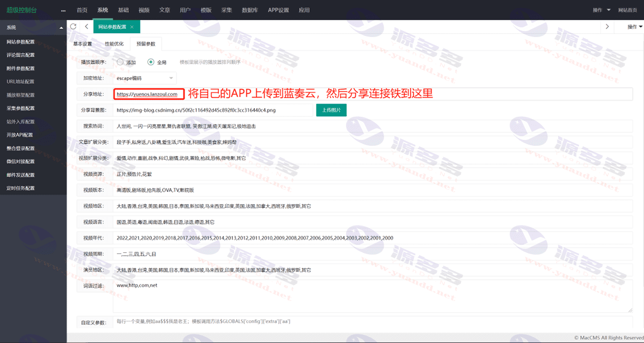Click the 视频版本 input field
This screenshot has height=343, width=644.
click(x=372, y=190)
